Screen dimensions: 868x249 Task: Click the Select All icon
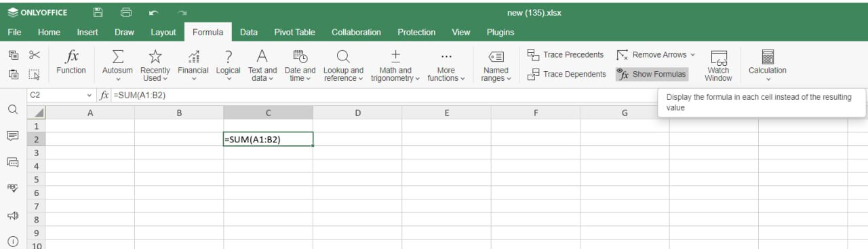click(35, 74)
